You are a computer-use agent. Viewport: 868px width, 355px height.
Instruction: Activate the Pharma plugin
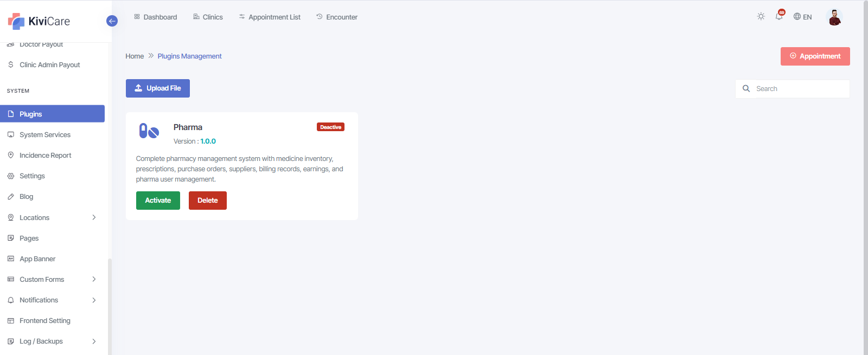[x=158, y=201]
